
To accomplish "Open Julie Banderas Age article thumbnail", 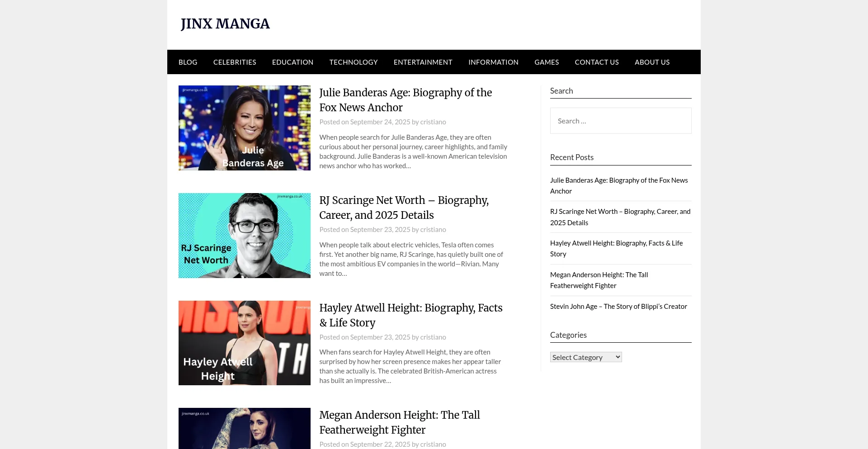I will click(245, 128).
